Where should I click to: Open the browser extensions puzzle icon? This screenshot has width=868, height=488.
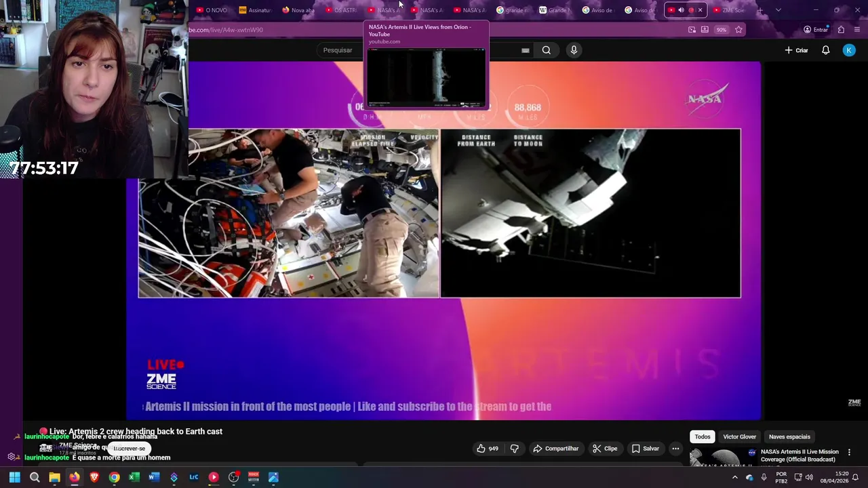point(841,30)
